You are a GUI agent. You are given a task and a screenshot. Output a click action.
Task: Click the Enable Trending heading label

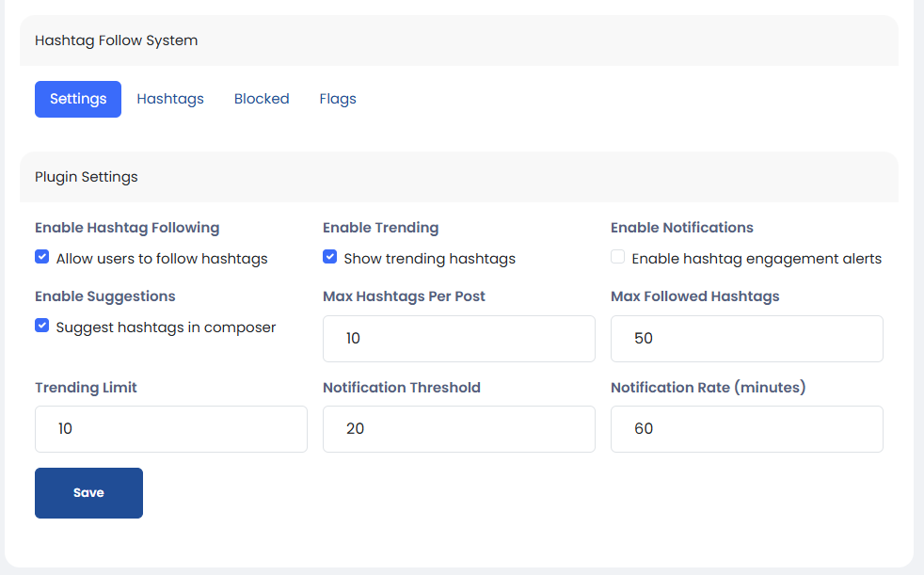(x=380, y=228)
